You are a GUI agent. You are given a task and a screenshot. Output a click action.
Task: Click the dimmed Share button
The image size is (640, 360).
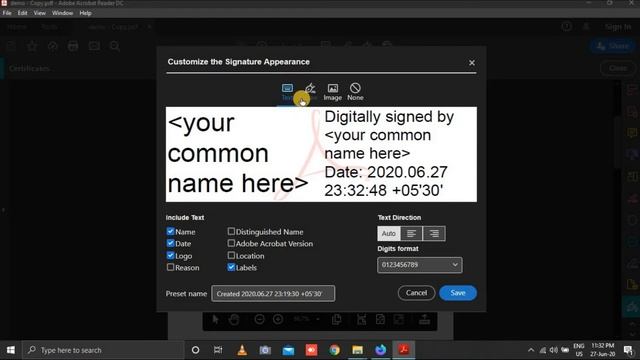click(613, 46)
